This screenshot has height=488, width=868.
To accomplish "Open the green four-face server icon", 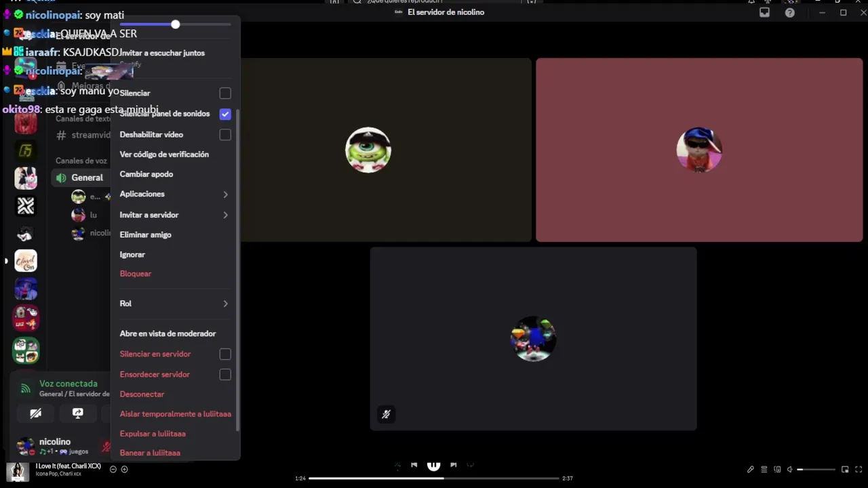I will [26, 350].
